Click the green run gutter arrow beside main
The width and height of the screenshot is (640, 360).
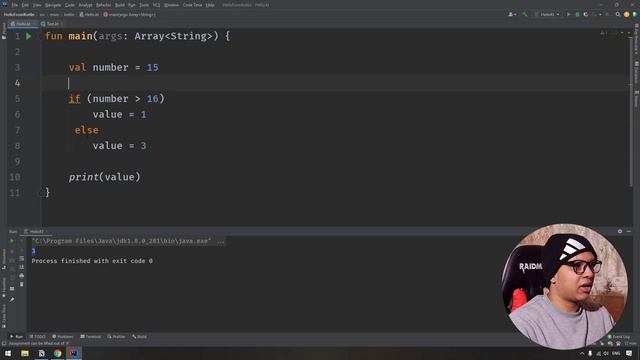click(x=29, y=36)
